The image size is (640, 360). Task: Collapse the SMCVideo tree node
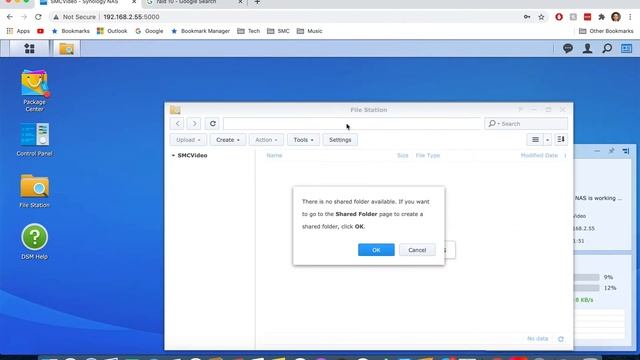(x=173, y=156)
